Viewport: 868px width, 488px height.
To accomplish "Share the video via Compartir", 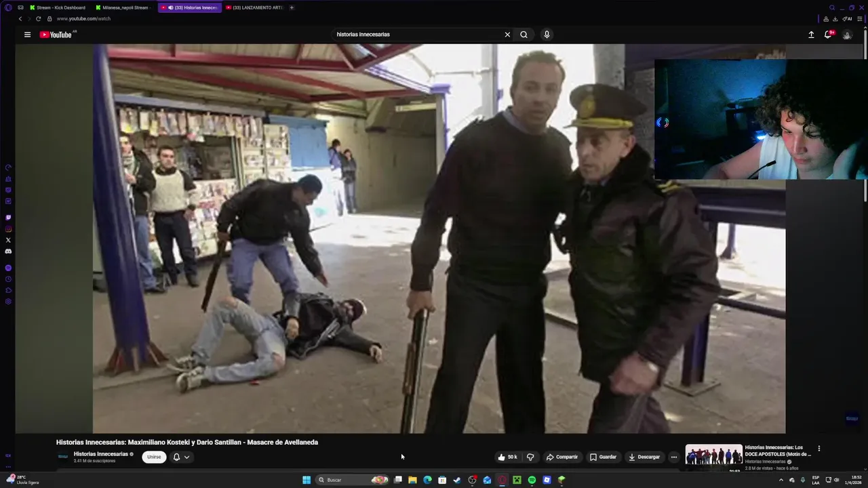I will (x=562, y=457).
